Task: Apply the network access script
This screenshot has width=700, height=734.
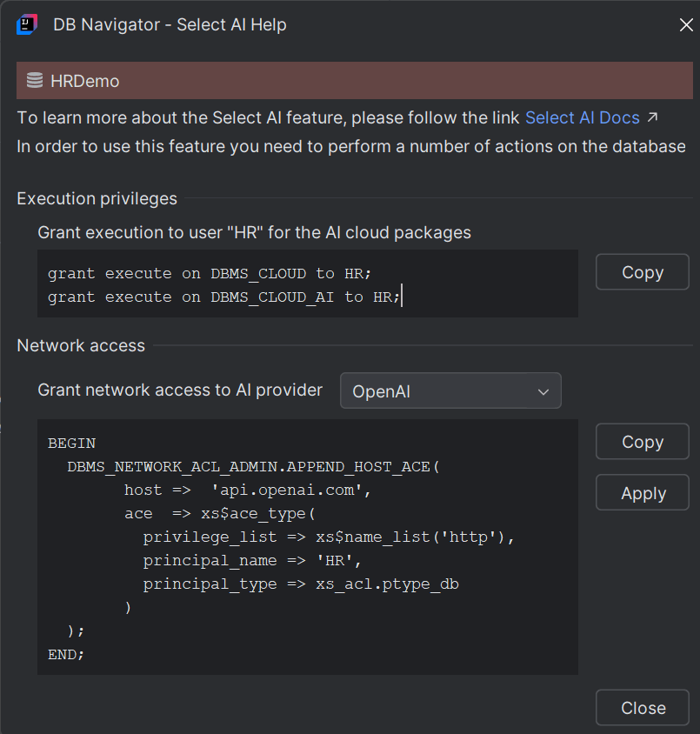Action: click(642, 492)
